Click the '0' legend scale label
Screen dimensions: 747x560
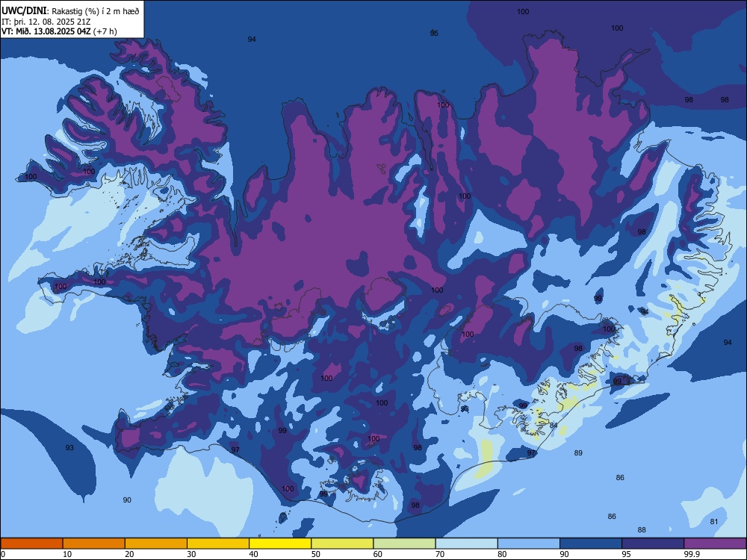tap(3, 554)
